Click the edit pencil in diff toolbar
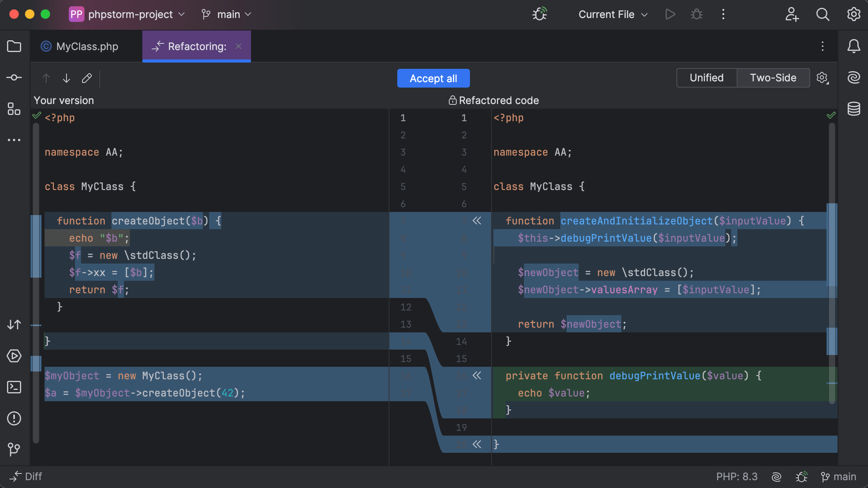This screenshot has width=868, height=488. tap(87, 78)
